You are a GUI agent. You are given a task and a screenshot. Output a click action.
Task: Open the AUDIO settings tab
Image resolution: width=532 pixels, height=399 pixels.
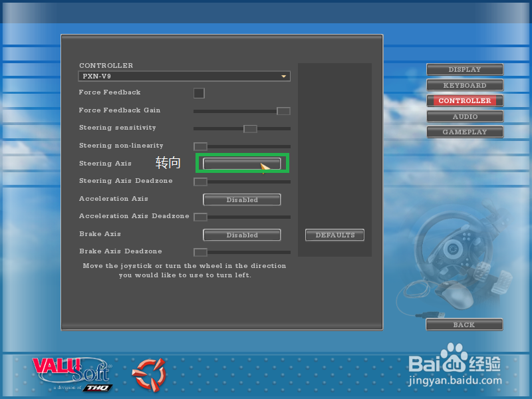click(465, 116)
